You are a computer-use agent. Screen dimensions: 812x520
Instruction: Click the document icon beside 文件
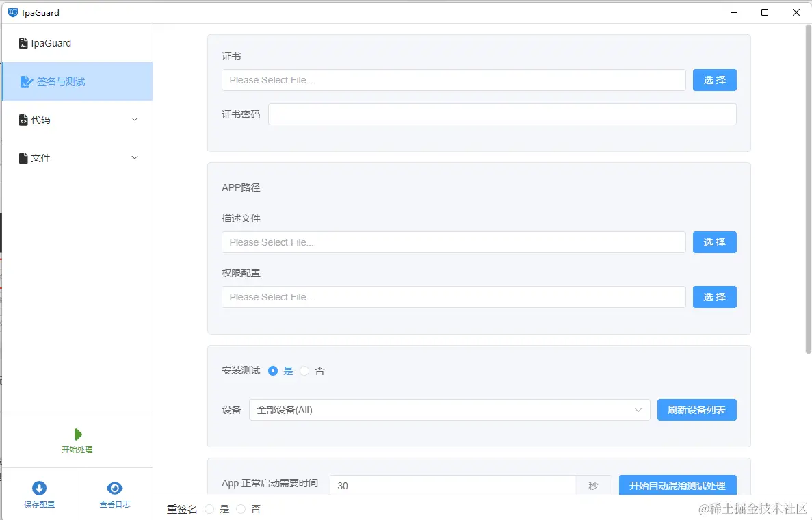(x=24, y=158)
